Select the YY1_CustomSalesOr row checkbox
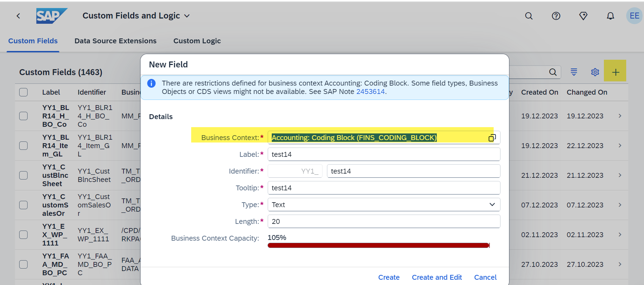The image size is (644, 285). pos(23,205)
